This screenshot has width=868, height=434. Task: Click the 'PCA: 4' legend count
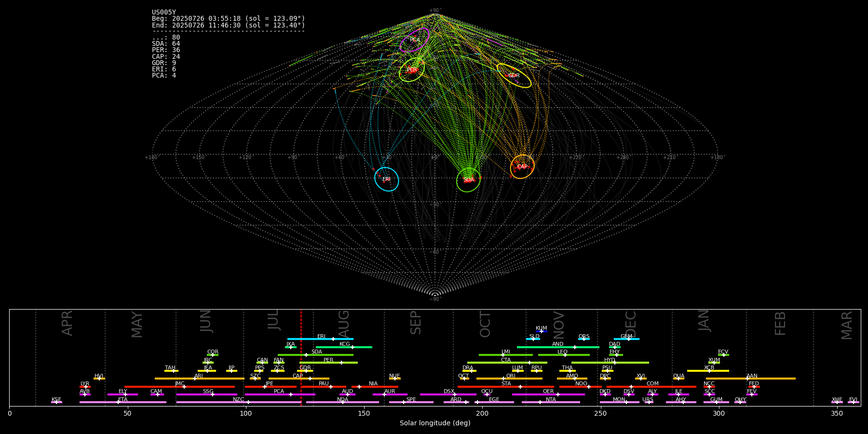164,75
